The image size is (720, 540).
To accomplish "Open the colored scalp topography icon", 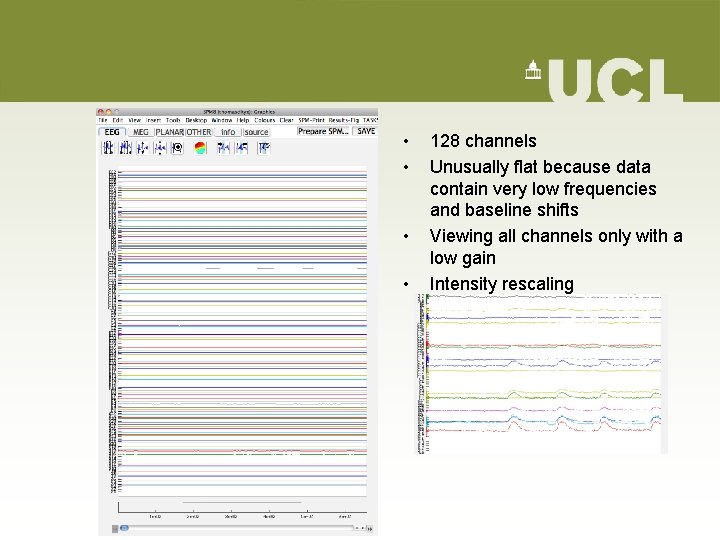I will (201, 148).
